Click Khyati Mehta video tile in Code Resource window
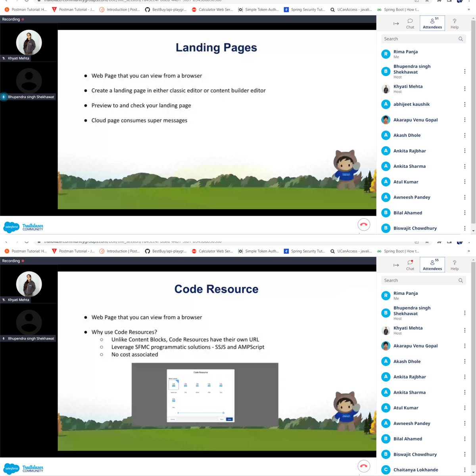This screenshot has width=476, height=476. pos(29,284)
